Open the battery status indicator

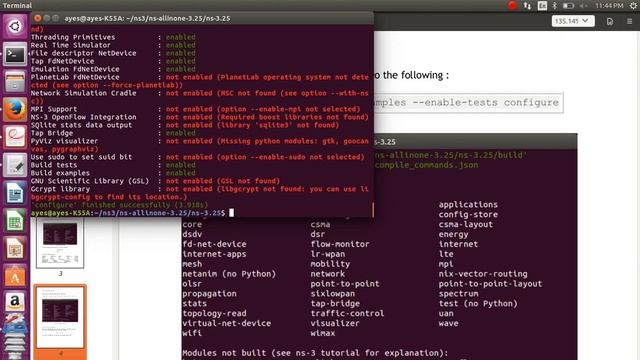[568, 5]
